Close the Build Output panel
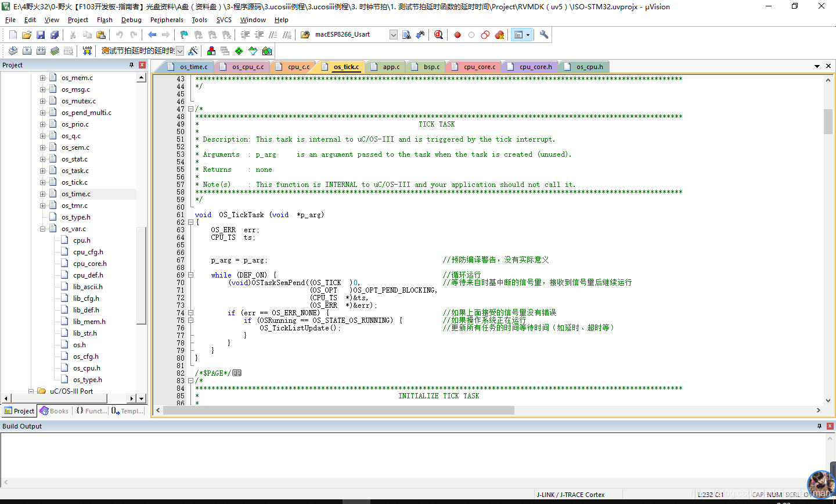The image size is (836, 504). pos(830,426)
